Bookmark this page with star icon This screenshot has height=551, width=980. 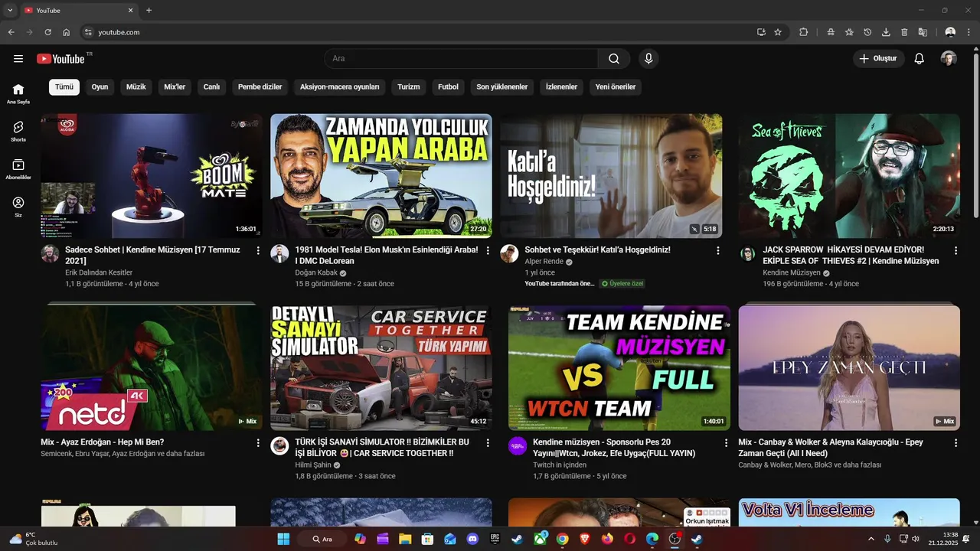778,32
